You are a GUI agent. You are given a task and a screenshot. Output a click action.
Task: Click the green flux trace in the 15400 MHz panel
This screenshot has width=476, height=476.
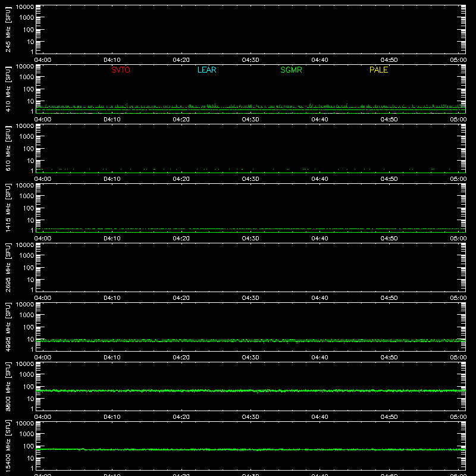pyautogui.click(x=250, y=450)
